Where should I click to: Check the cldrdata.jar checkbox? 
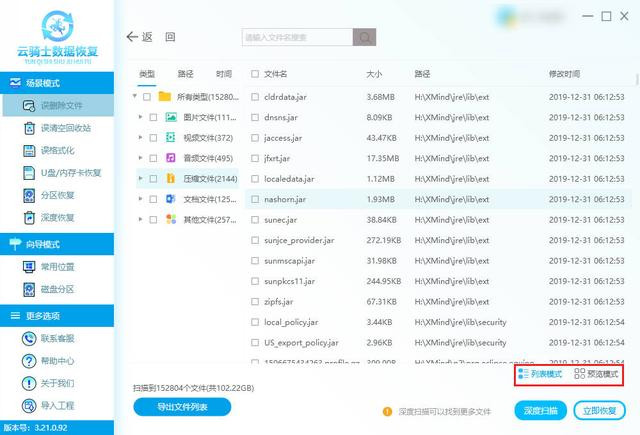[255, 97]
